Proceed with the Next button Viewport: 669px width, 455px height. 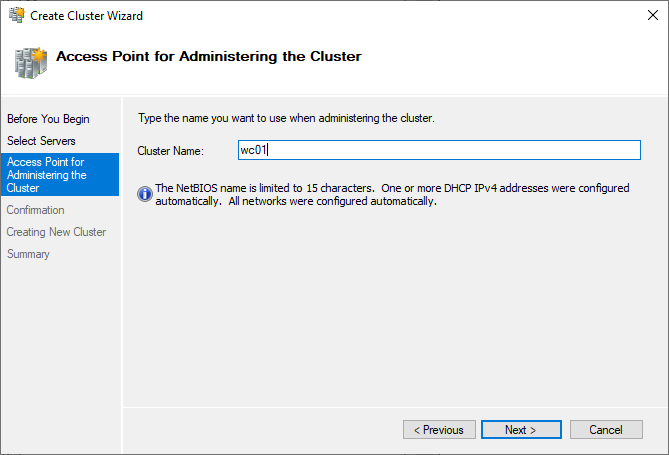coord(520,430)
